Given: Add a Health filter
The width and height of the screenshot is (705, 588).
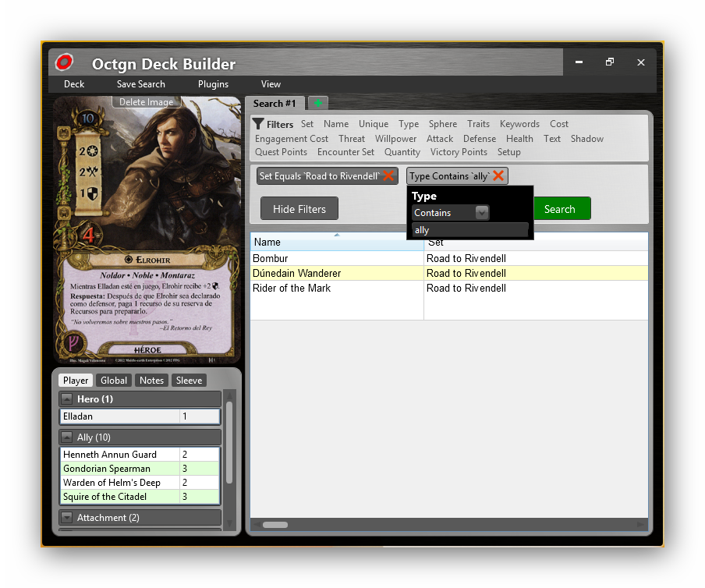Looking at the screenshot, I should tap(519, 139).
